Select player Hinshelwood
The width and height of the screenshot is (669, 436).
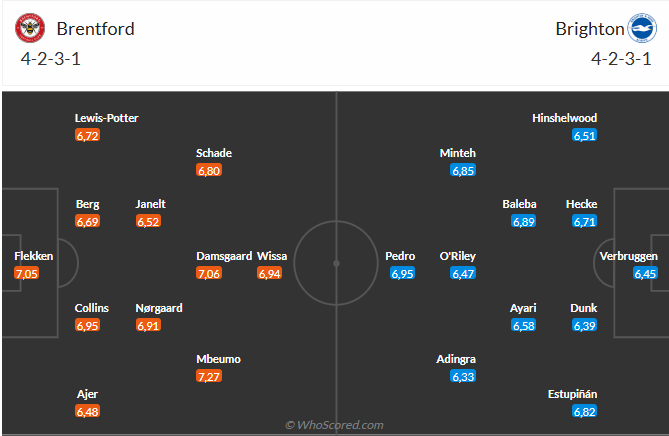tap(565, 118)
